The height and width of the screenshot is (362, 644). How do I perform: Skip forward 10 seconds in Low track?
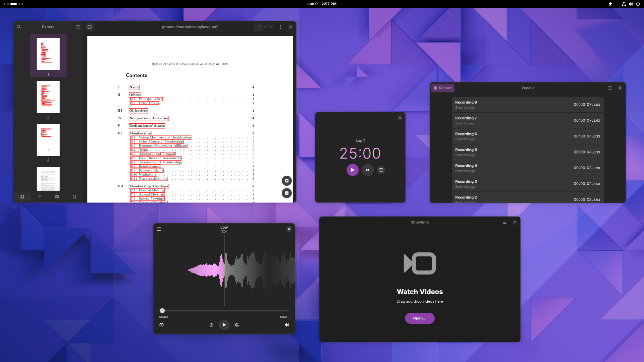point(237,325)
